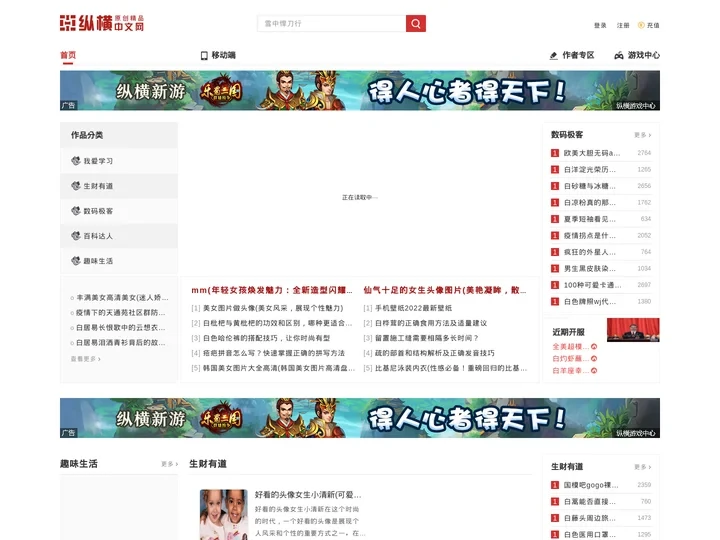The height and width of the screenshot is (540, 720).
Task: Open the 游戏中心 menu item
Action: (x=644, y=55)
